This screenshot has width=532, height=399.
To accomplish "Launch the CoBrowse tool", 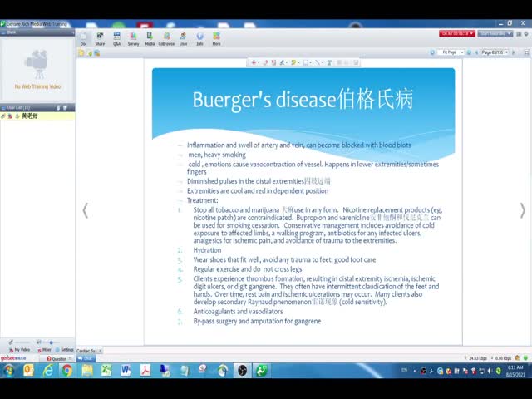I will pyautogui.click(x=166, y=39).
